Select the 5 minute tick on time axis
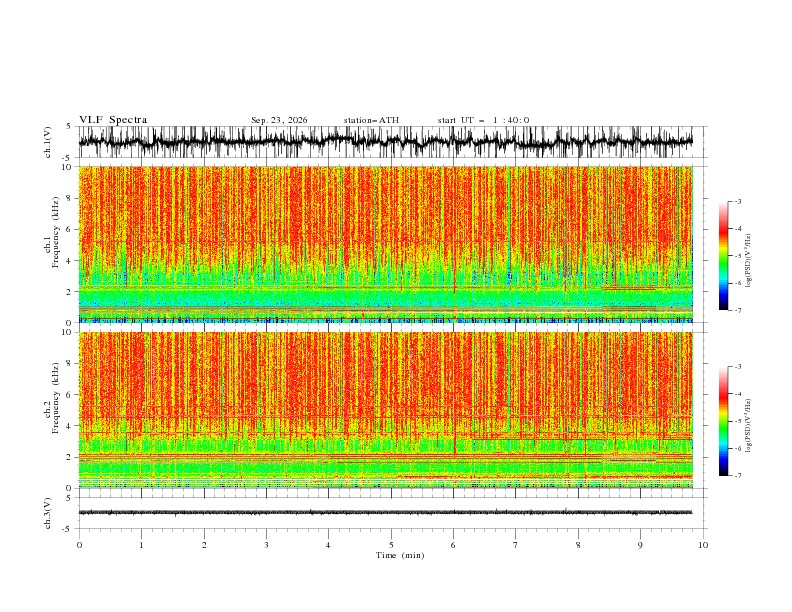The height and width of the screenshot is (612, 792). pos(391,545)
